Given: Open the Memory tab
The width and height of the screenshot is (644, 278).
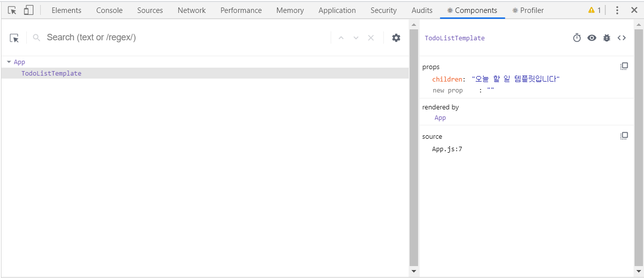Looking at the screenshot, I should pyautogui.click(x=290, y=10).
